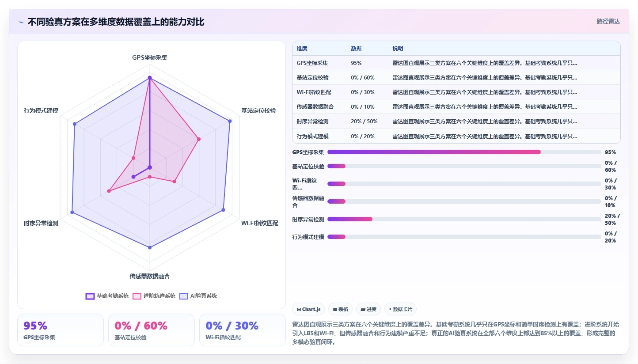Click the Wi-Fi指纹 progress bar
This screenshot has width=638, height=364.
(x=464, y=184)
